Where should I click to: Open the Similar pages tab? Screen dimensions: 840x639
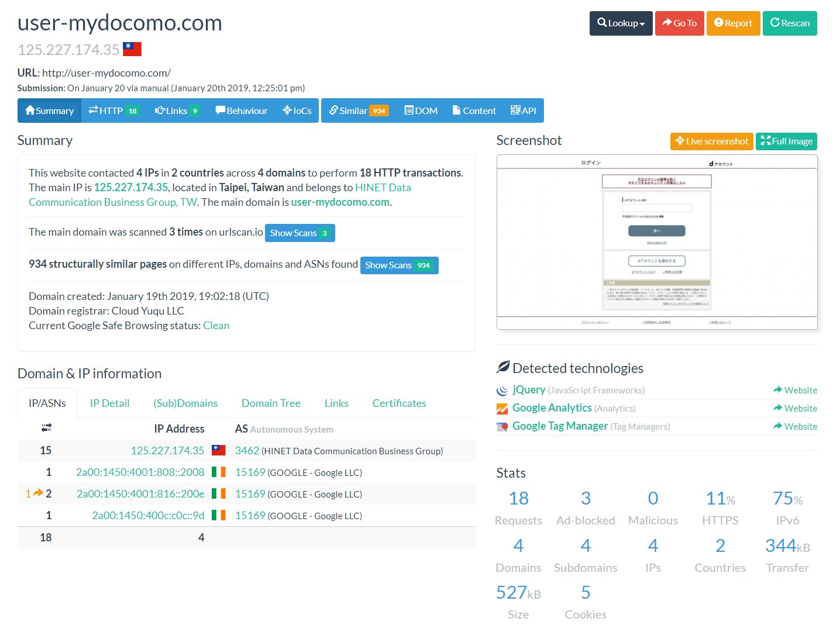[x=359, y=110]
